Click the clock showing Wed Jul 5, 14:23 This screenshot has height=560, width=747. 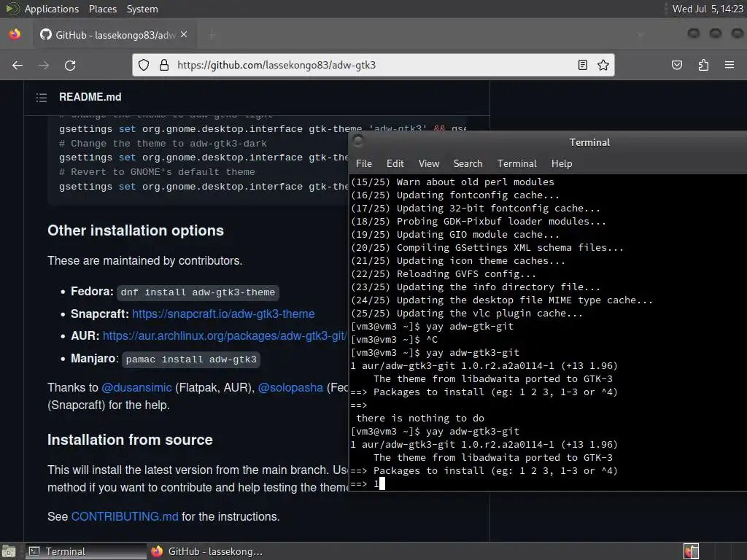(x=708, y=9)
